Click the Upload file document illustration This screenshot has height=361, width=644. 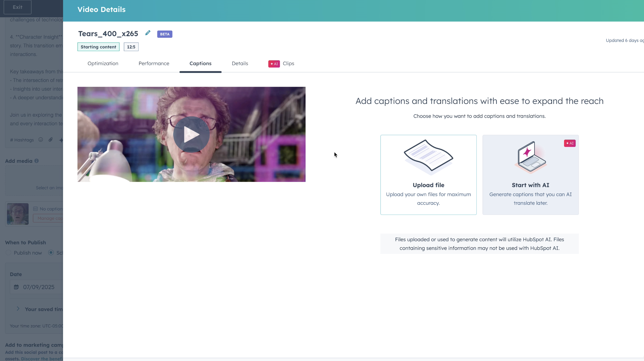(428, 157)
